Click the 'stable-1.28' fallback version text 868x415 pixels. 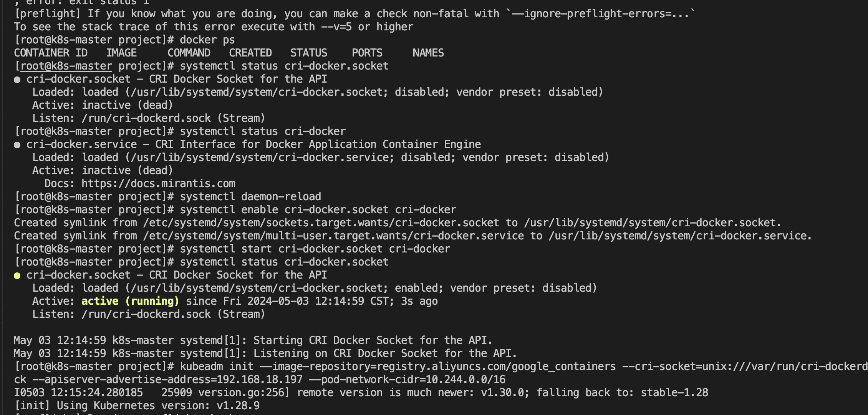click(x=674, y=392)
